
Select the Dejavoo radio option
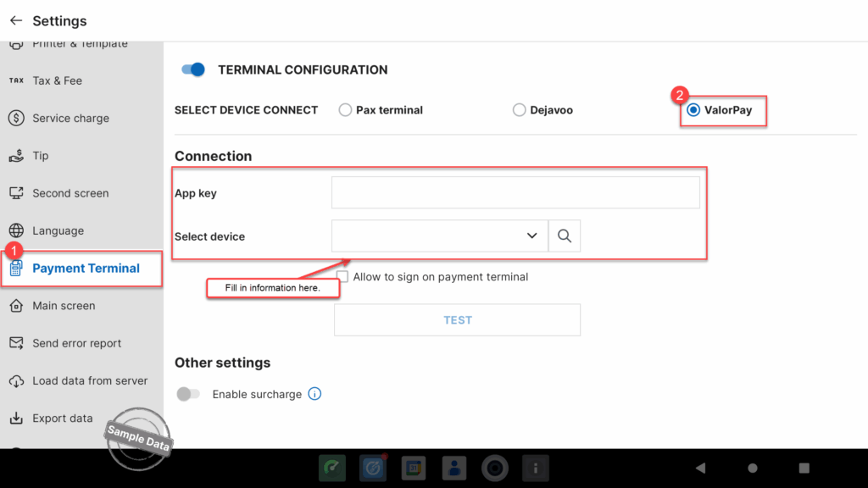pos(520,110)
